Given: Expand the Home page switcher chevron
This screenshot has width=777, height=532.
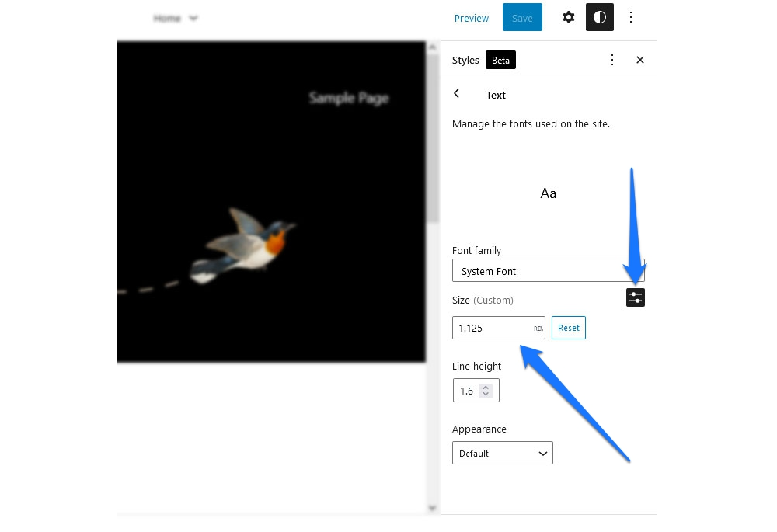Looking at the screenshot, I should [193, 18].
